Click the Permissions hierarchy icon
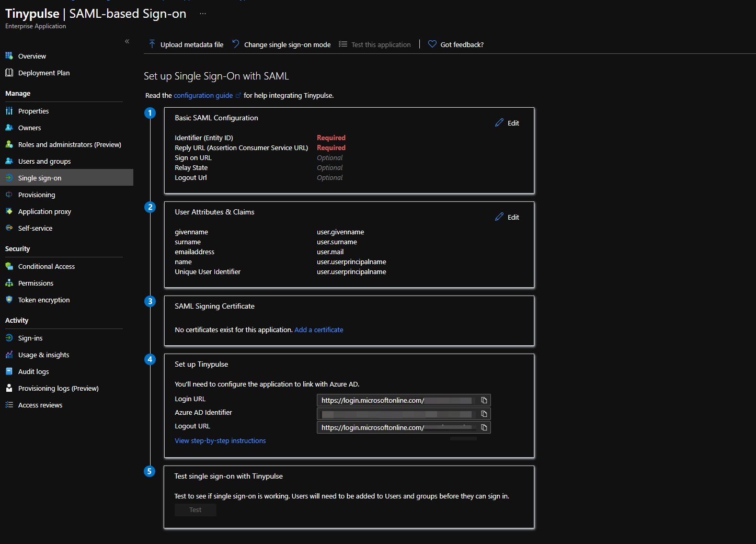 click(x=9, y=282)
